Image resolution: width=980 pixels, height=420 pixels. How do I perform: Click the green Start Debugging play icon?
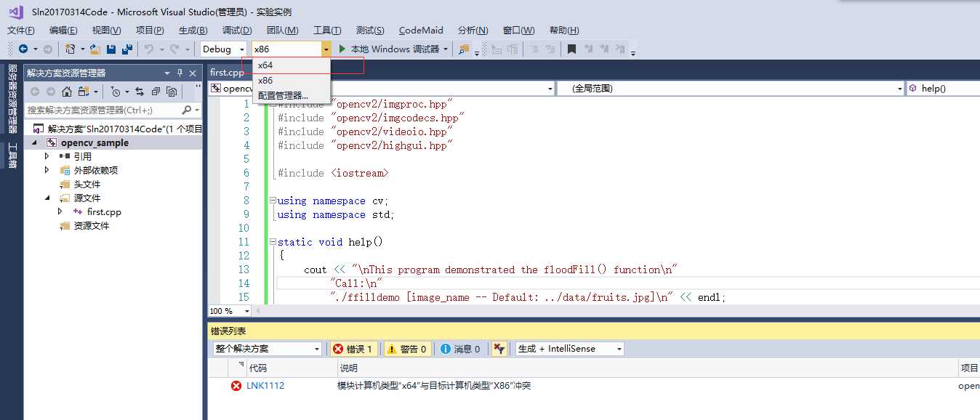click(x=342, y=49)
